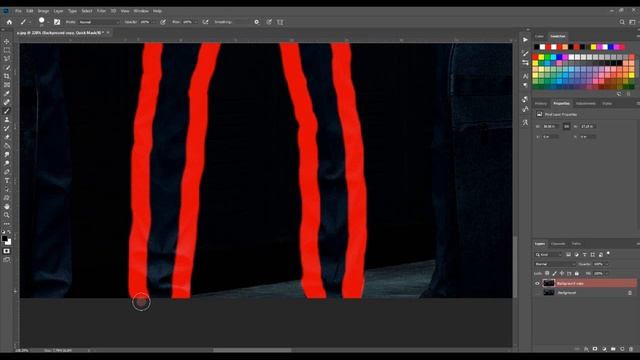
Task: Show the Background layer via eye box
Action: [537, 293]
